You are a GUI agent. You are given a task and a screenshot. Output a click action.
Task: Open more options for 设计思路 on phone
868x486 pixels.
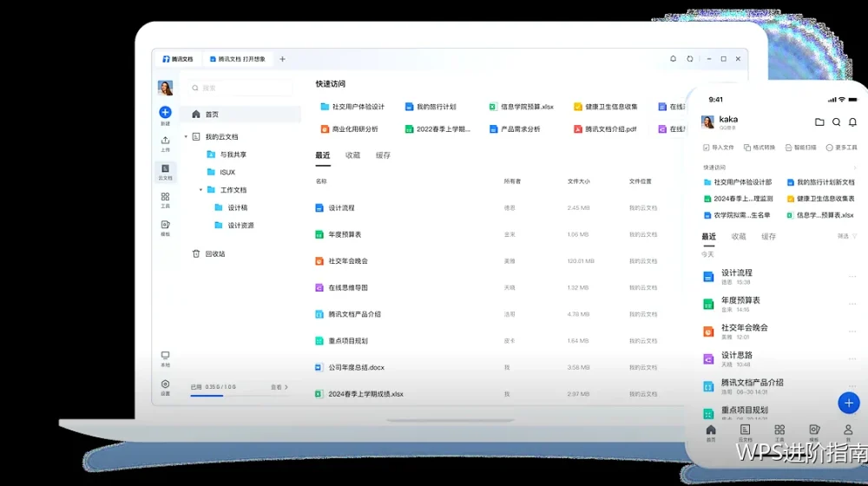852,358
